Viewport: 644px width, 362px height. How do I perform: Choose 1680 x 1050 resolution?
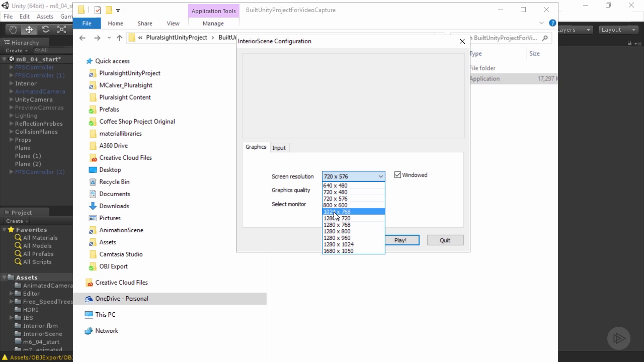(x=353, y=251)
